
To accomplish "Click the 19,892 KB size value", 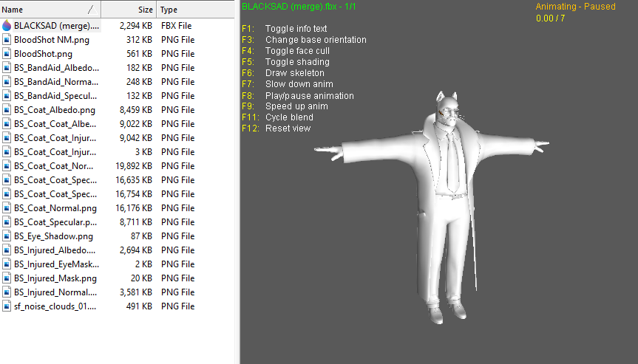I will [x=134, y=165].
